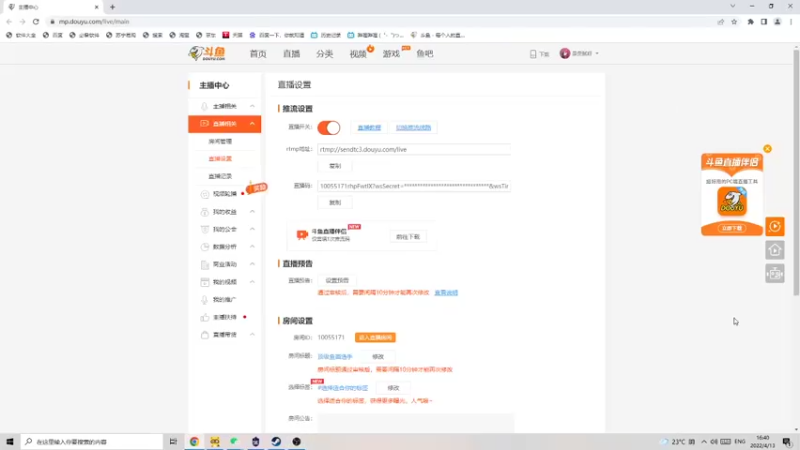Click the orange 进入直播房间 button
Screen dimensions: 800x450
[x=375, y=337]
